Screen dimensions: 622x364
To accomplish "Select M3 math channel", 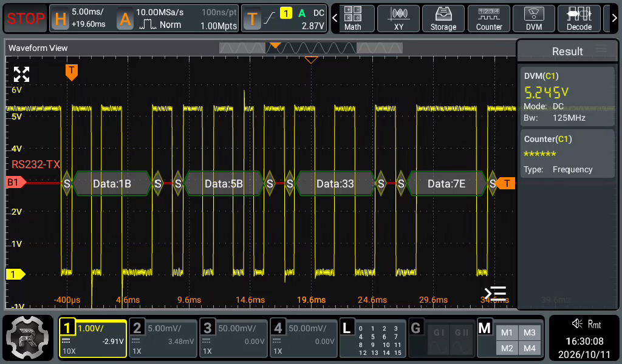I will tap(529, 332).
